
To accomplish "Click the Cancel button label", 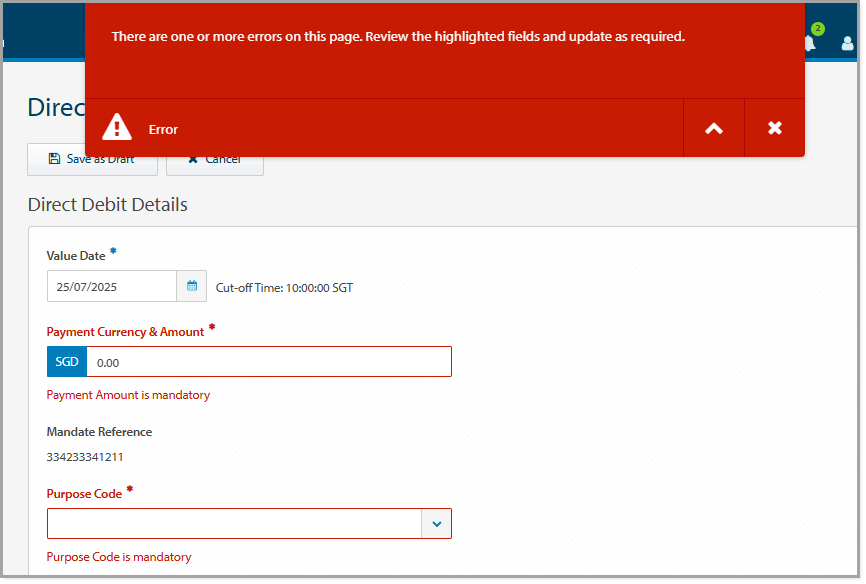I will [x=222, y=159].
